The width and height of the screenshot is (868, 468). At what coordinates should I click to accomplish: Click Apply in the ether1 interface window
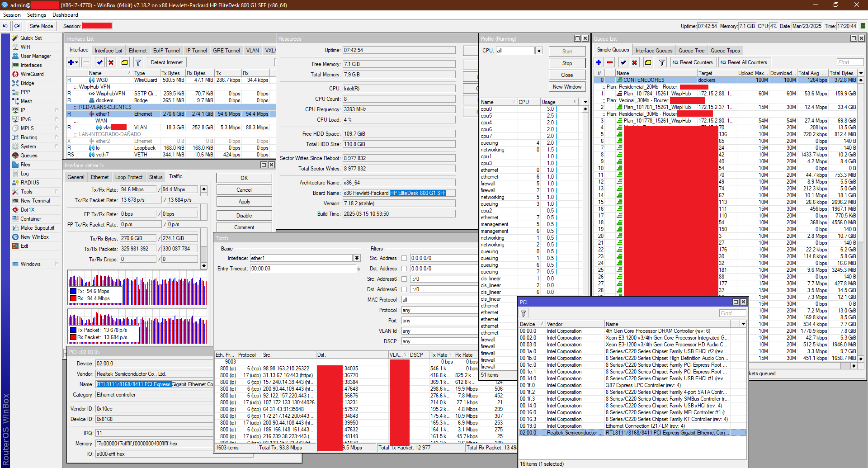(x=244, y=202)
